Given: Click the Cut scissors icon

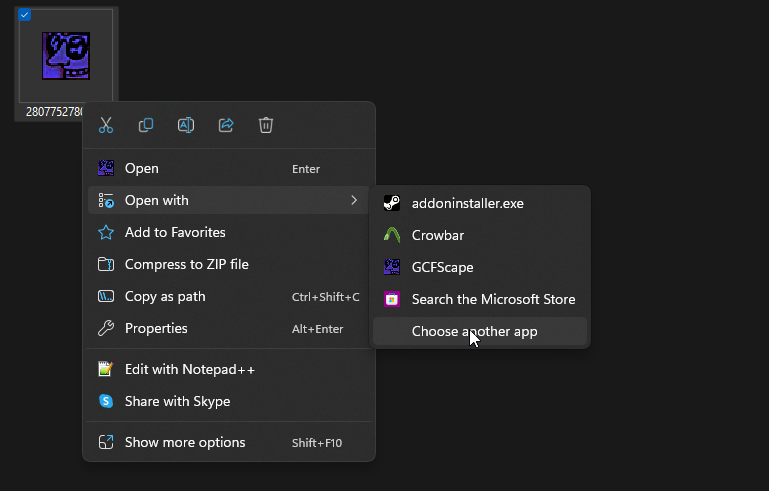Looking at the screenshot, I should [x=105, y=125].
